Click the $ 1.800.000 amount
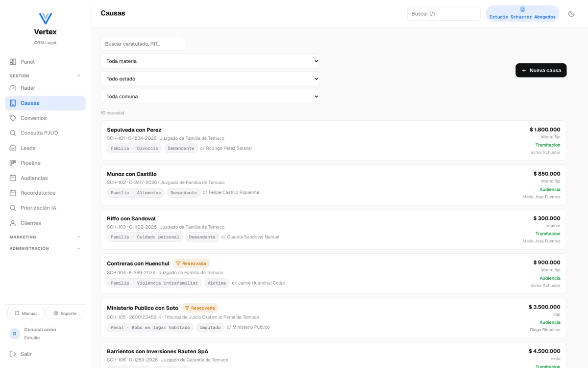The height and width of the screenshot is (368, 588). (545, 130)
